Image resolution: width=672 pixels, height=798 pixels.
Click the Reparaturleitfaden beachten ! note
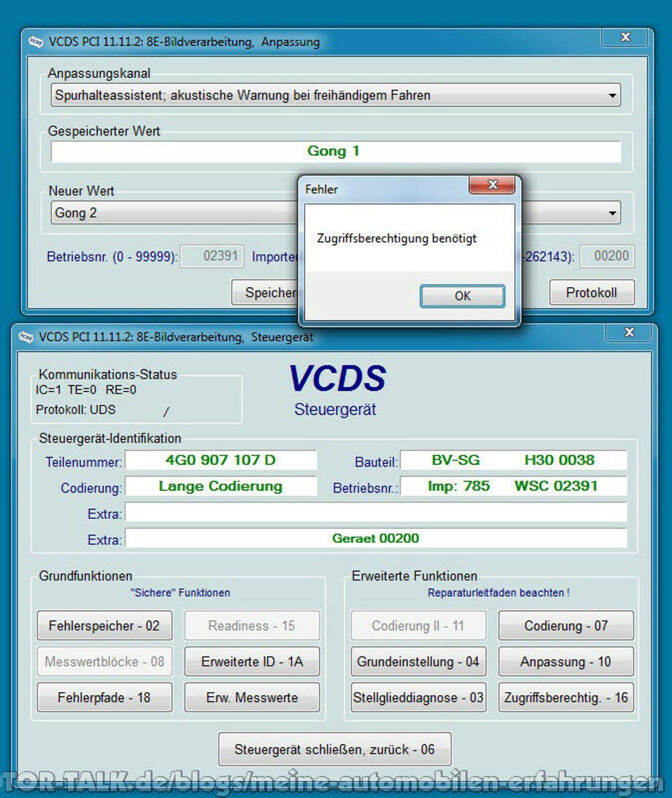tap(499, 593)
